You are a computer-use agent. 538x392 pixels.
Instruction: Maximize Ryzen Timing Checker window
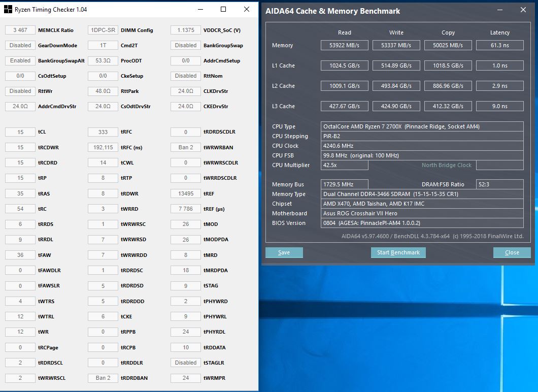point(223,9)
